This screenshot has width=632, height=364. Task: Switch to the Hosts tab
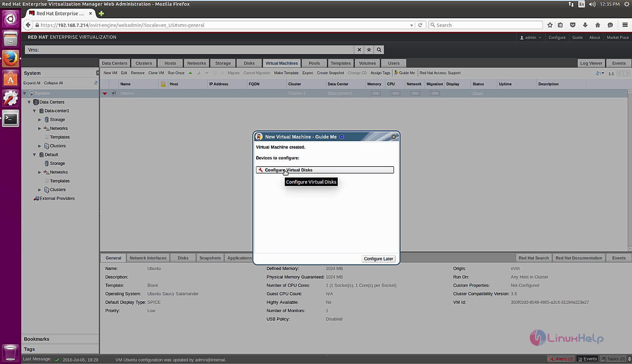(x=170, y=63)
